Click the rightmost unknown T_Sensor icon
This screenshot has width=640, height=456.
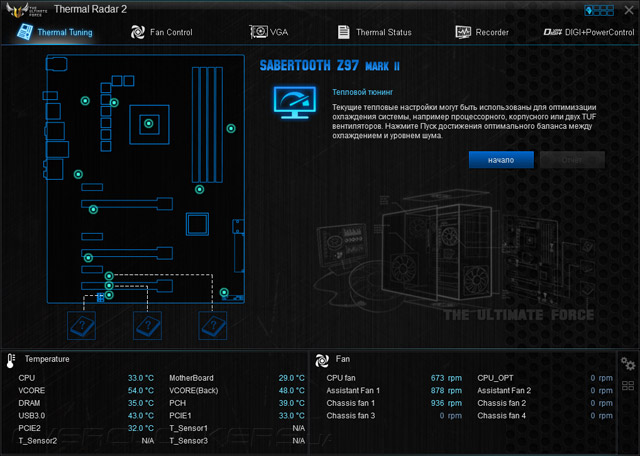(x=213, y=326)
